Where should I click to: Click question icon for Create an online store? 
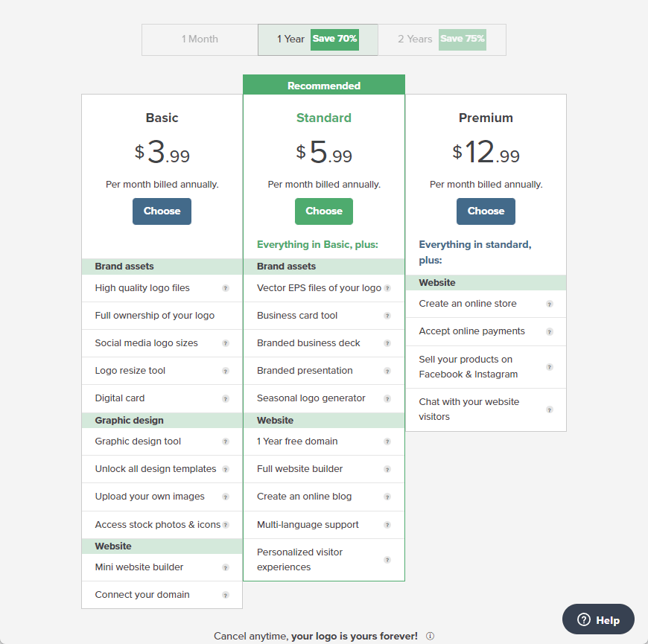coord(550,304)
